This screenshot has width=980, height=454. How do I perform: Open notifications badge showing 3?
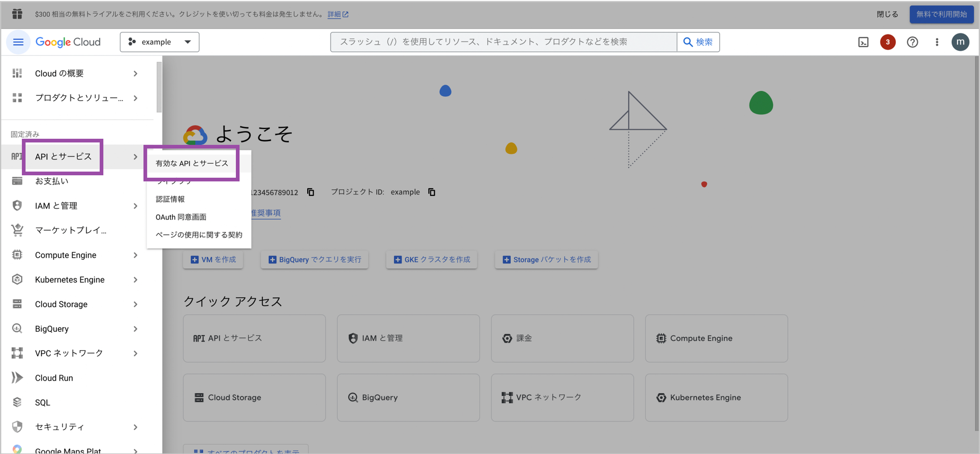(888, 42)
